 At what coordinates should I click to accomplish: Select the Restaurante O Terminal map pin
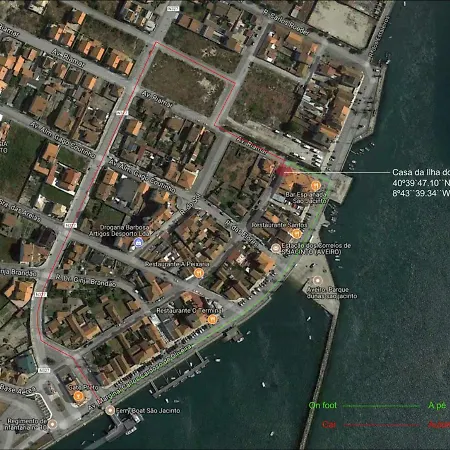tap(212, 320)
